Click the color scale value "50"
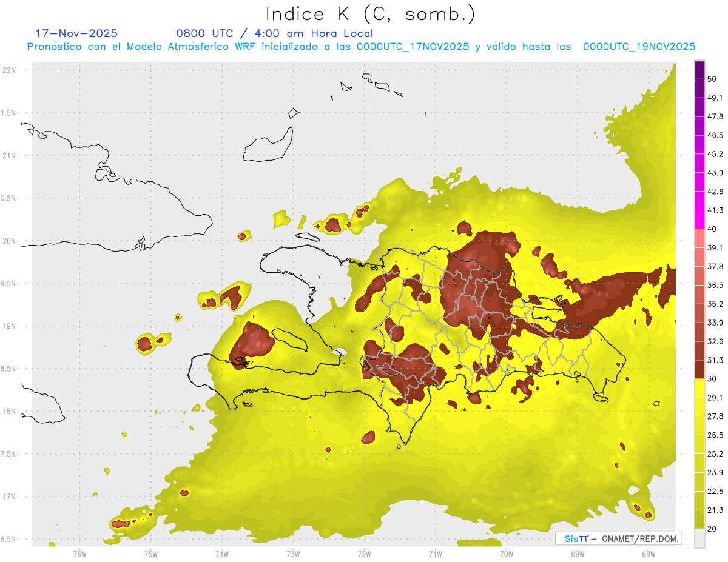The width and height of the screenshot is (728, 562). pyautogui.click(x=712, y=79)
